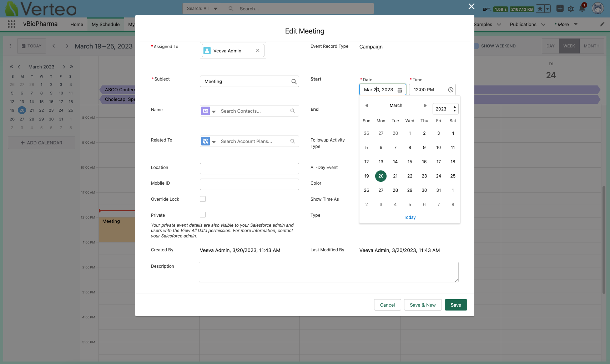
Task: Toggle the Show Weekend switch
Action: point(477,46)
